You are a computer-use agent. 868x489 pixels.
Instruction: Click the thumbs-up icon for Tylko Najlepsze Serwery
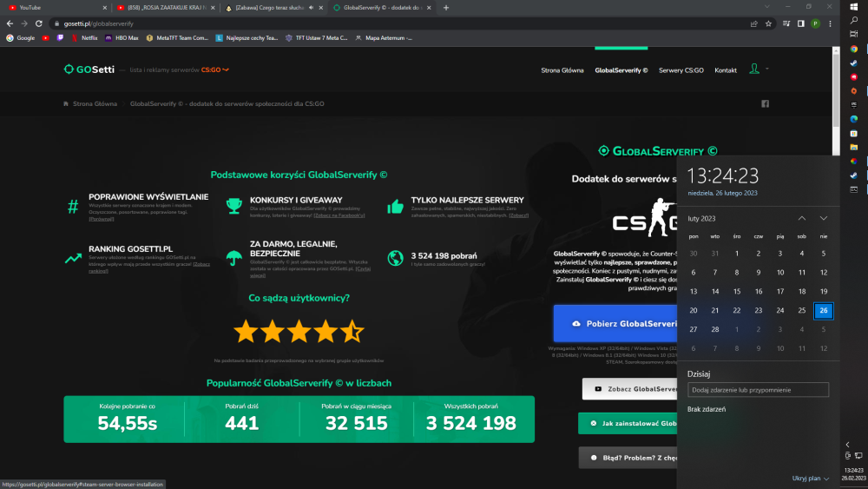click(395, 207)
